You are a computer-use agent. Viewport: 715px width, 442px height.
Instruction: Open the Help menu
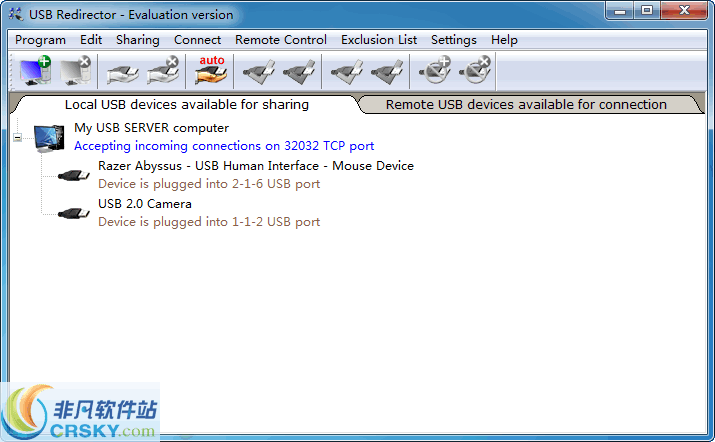click(504, 40)
